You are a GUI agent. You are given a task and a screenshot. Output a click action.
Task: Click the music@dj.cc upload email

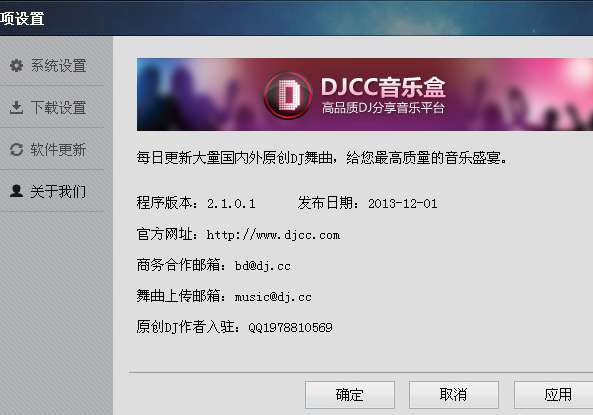(273, 297)
